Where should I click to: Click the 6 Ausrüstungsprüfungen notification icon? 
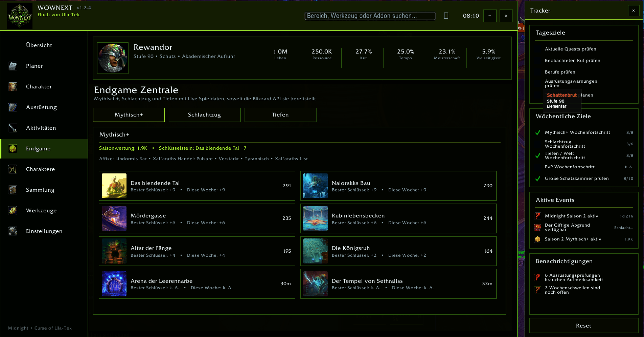tap(538, 277)
